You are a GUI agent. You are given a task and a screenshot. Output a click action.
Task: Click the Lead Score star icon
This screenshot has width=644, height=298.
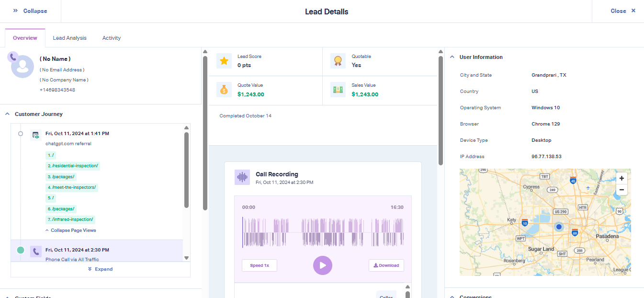224,61
